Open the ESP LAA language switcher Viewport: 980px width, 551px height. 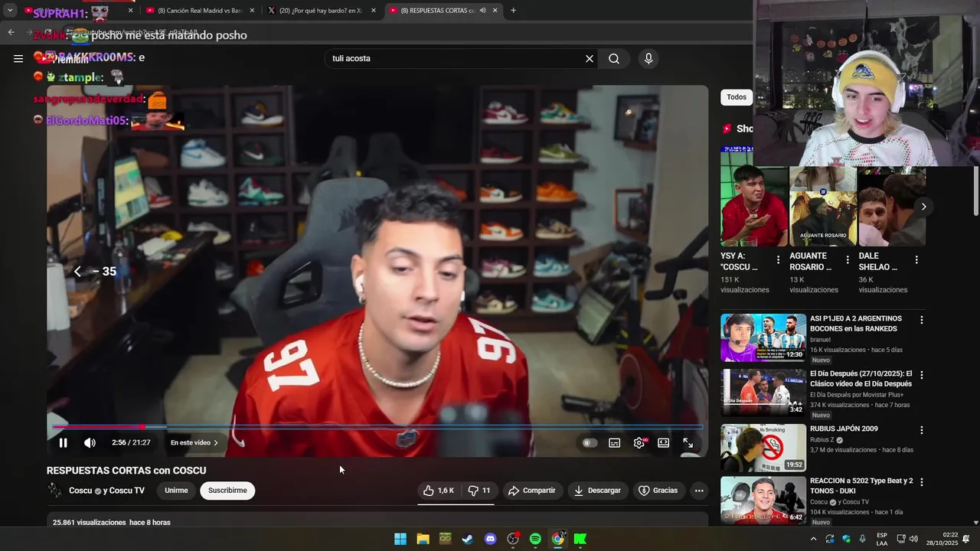882,539
